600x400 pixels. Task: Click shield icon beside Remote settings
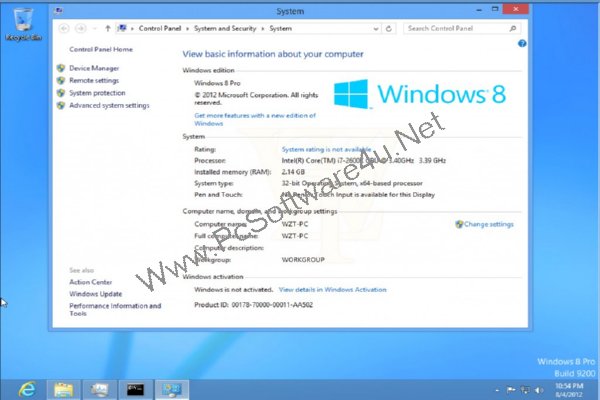pos(61,80)
